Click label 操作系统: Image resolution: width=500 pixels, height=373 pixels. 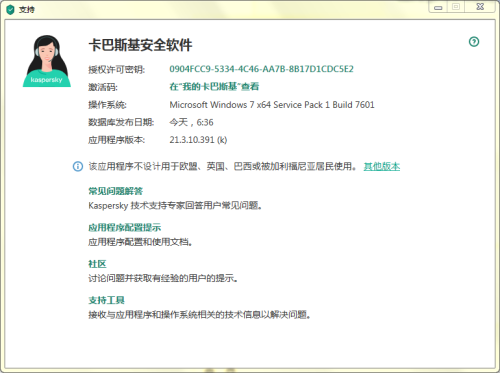click(x=107, y=105)
